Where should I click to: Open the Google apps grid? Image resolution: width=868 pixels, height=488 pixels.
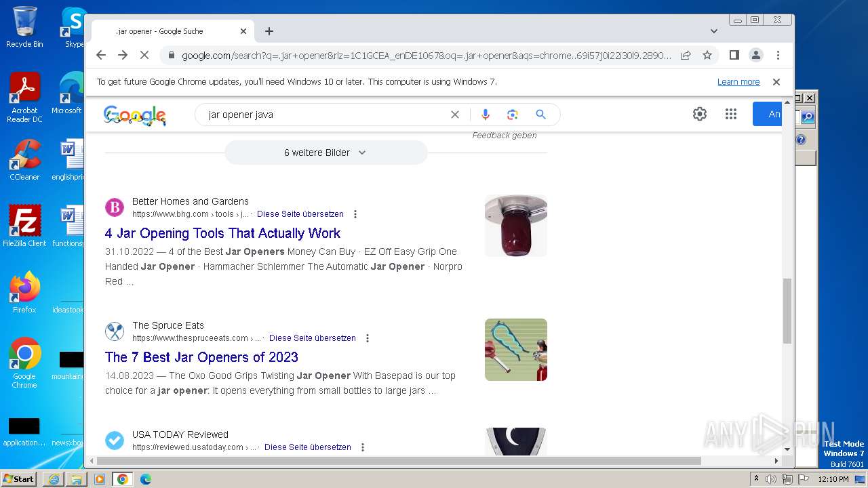[x=730, y=115]
